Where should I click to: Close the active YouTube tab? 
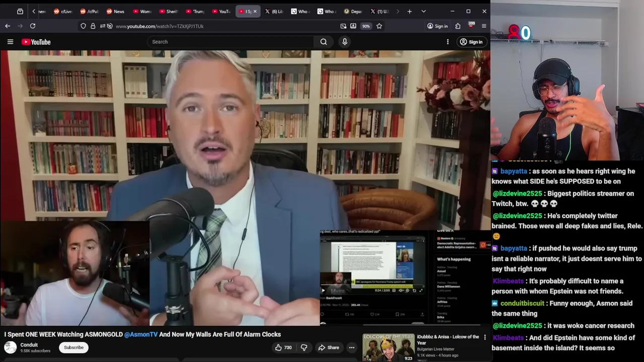tap(255, 11)
